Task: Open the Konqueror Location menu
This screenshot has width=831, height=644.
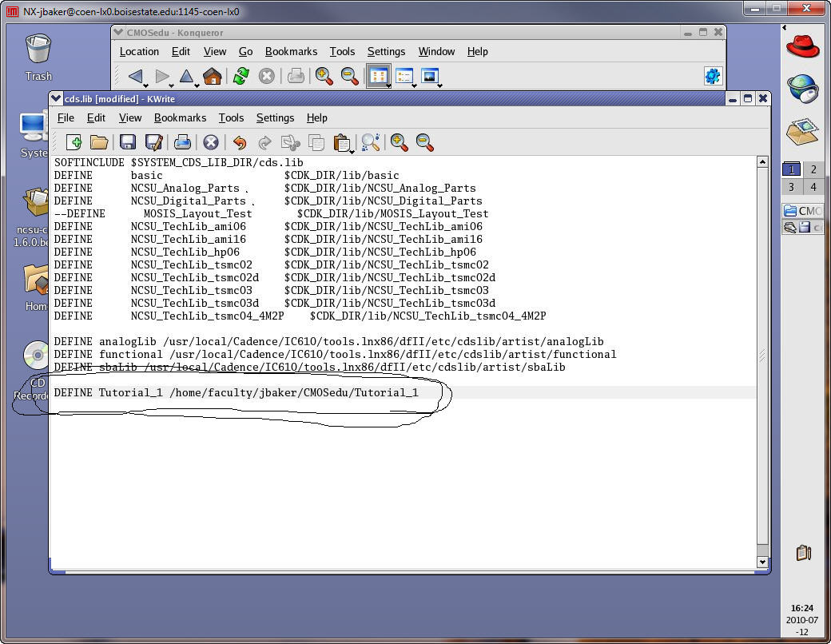Action: [139, 51]
